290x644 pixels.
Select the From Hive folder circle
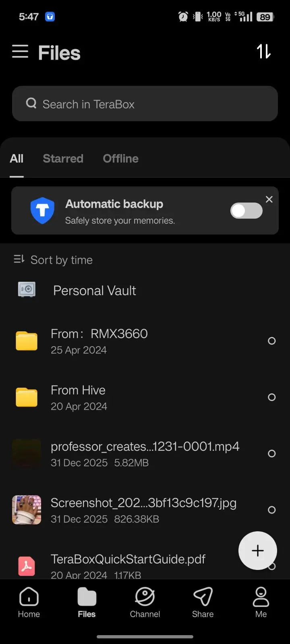point(272,397)
